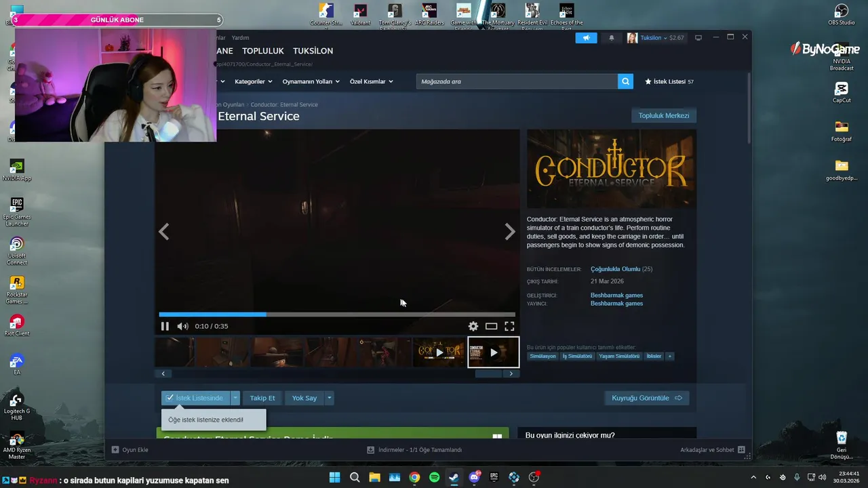Click the announcements megaphone icon
868x488 pixels.
click(586, 38)
